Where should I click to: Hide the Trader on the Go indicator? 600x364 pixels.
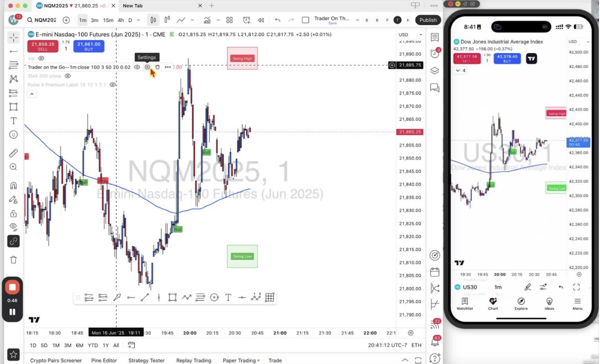(137, 67)
